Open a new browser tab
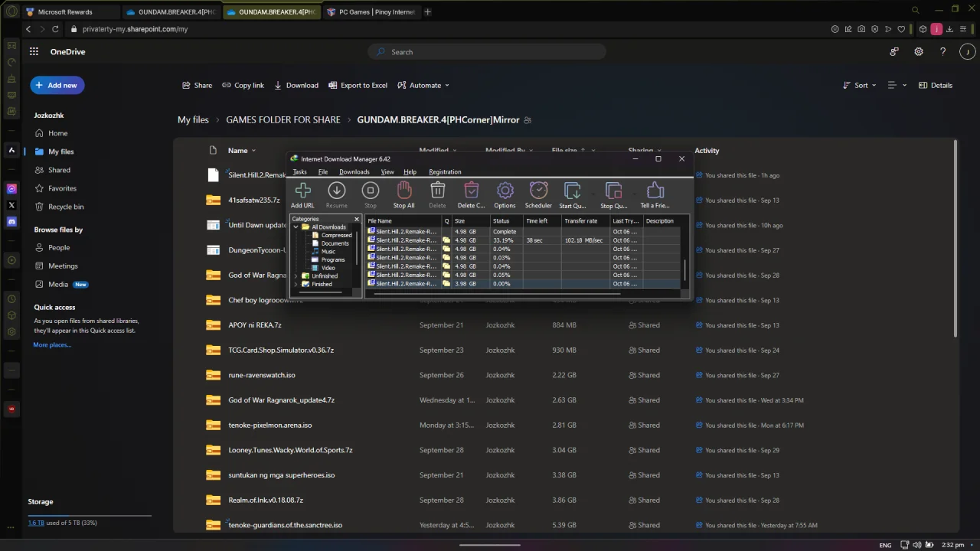The height and width of the screenshot is (551, 980). coord(427,11)
